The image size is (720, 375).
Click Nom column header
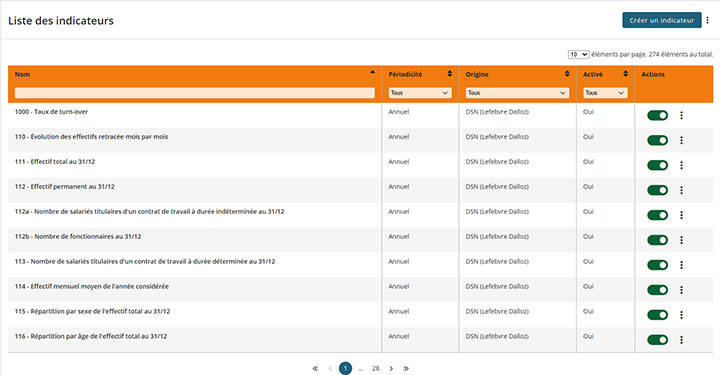point(22,74)
